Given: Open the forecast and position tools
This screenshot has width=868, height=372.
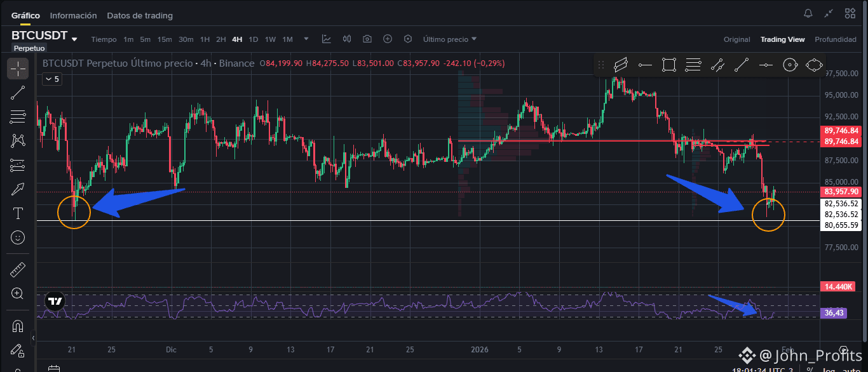Looking at the screenshot, I should 18,165.
